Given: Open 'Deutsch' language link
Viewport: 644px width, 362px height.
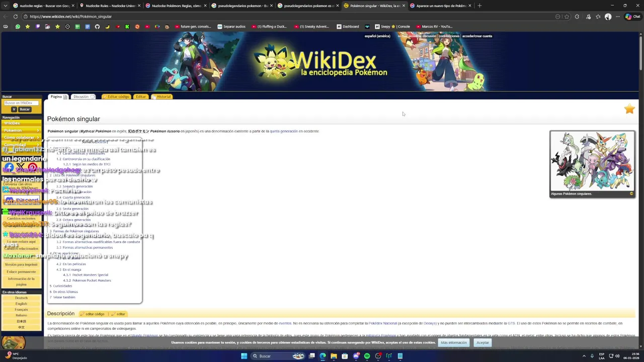Looking at the screenshot, I should tap(21, 298).
